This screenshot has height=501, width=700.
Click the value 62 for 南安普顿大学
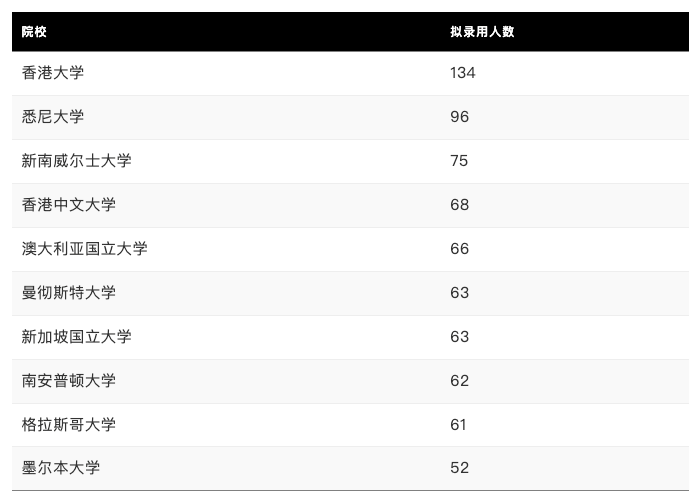[459, 381]
